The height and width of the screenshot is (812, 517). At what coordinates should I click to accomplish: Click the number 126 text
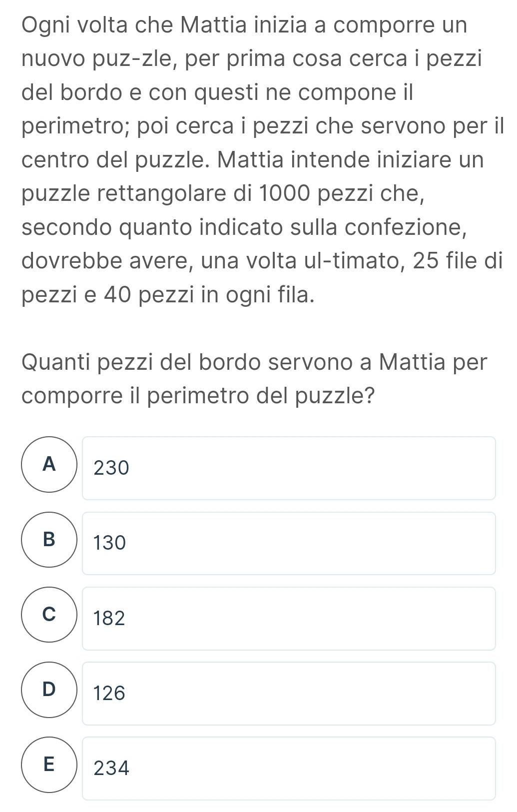point(109,694)
